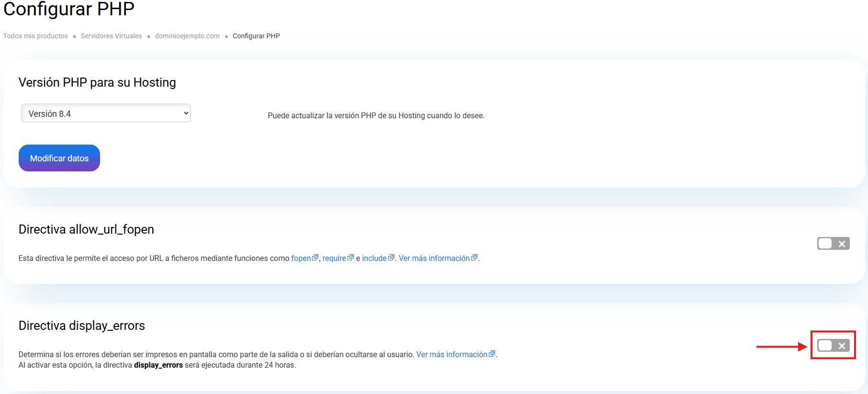
Task: Follow the require function link
Action: [334, 259]
